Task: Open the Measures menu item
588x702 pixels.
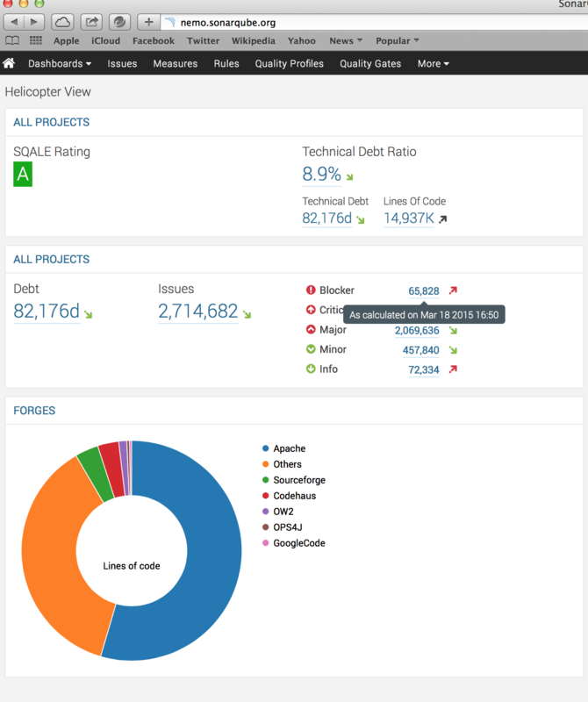Action: (176, 63)
